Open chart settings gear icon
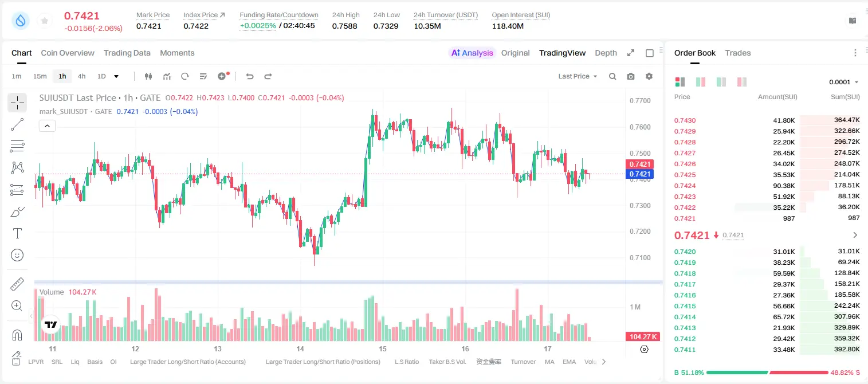 click(x=649, y=76)
